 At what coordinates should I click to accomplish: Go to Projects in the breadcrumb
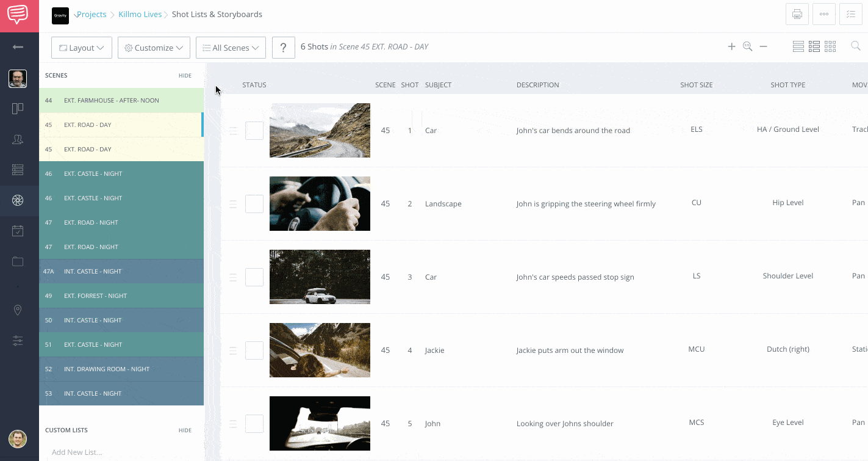(x=91, y=14)
